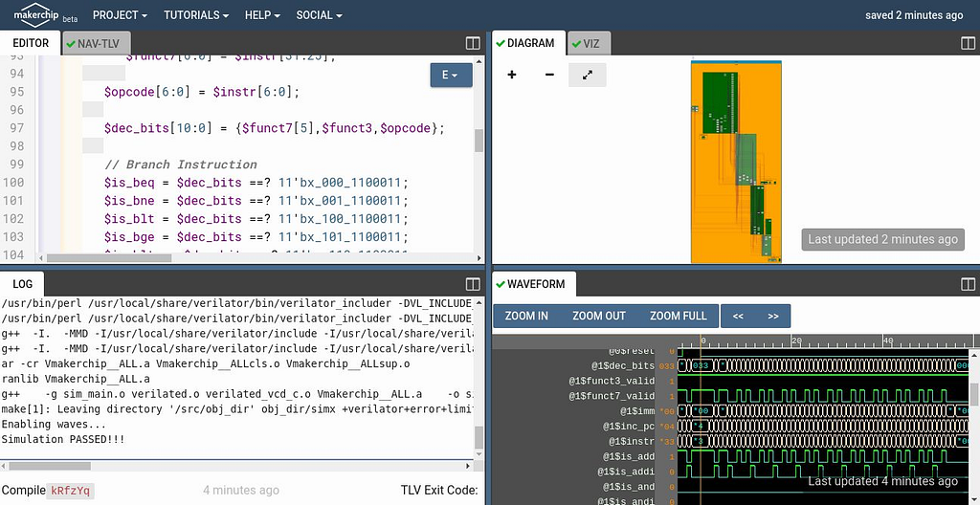Click the editor vertical scrollbar thumb
Screen dimensions: 980x505
click(479, 141)
